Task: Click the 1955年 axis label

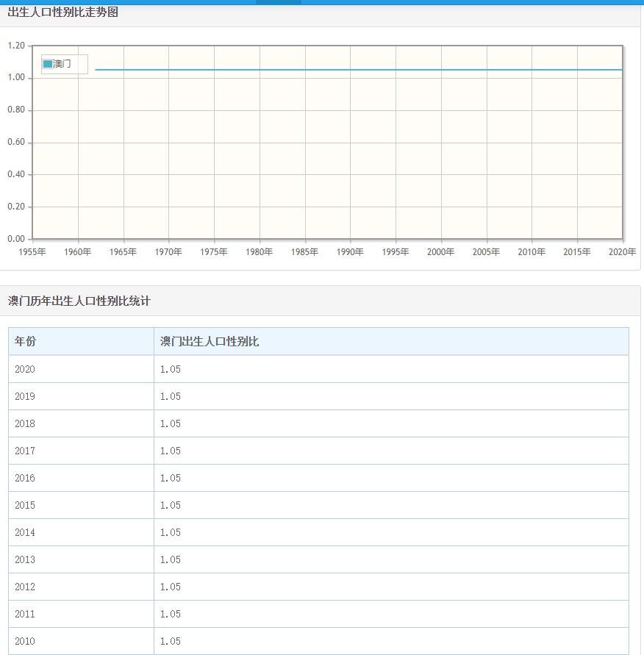Action: tap(31, 251)
